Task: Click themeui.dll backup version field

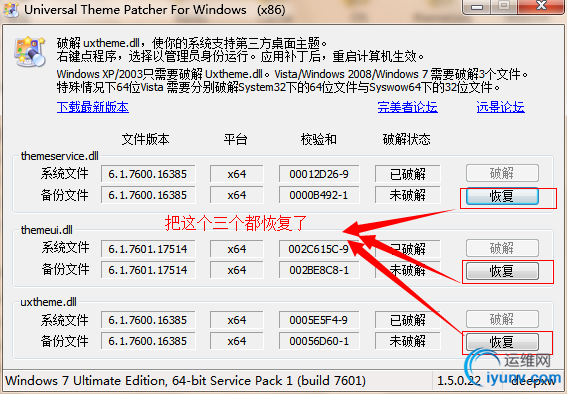Action: pos(148,270)
